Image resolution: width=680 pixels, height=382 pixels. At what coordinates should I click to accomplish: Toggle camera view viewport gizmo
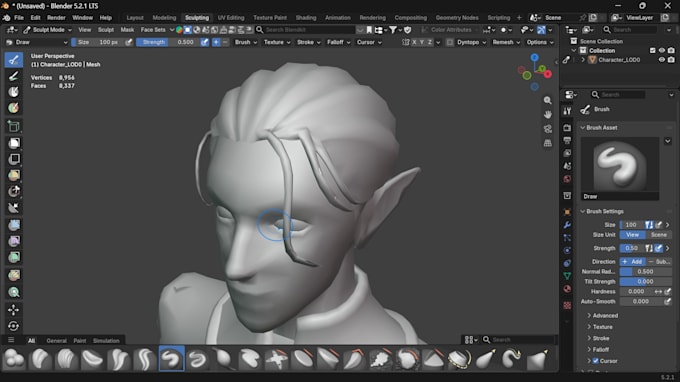tap(548, 129)
